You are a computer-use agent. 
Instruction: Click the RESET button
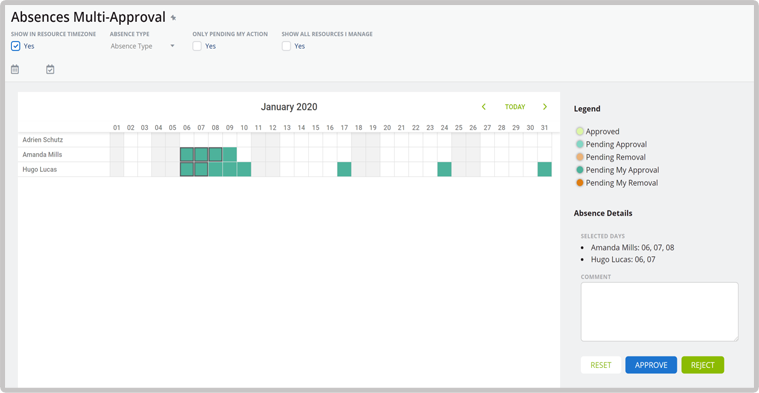[x=601, y=365]
